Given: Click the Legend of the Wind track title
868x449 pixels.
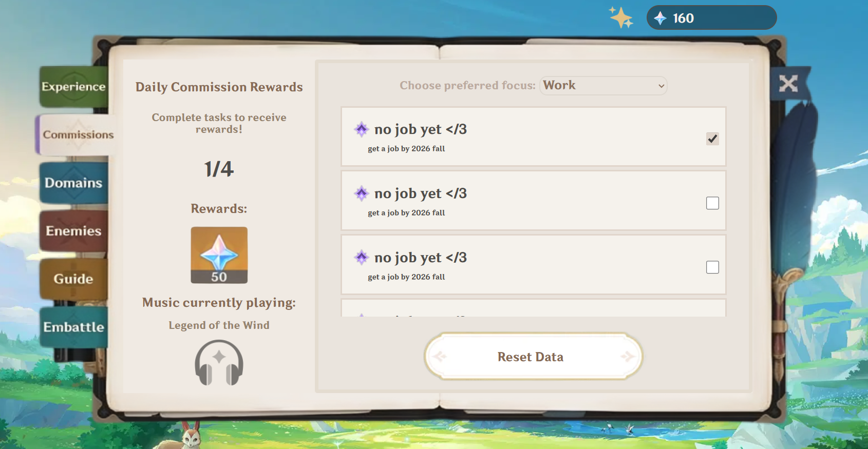Looking at the screenshot, I should [219, 325].
